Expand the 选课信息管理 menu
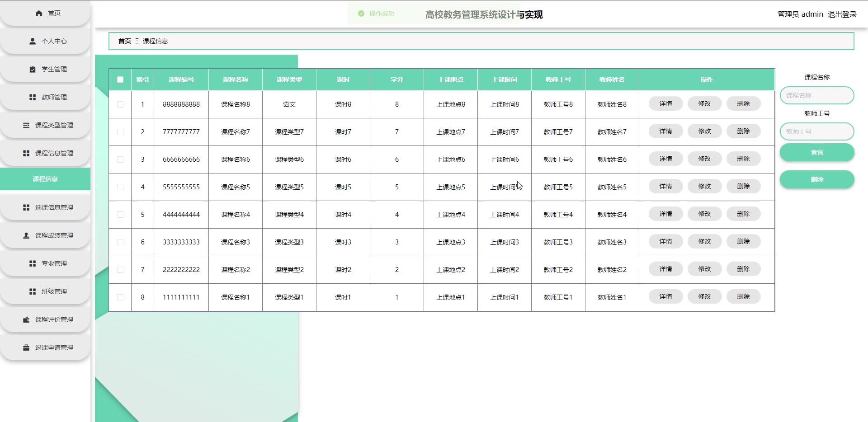The width and height of the screenshot is (868, 422). point(45,207)
